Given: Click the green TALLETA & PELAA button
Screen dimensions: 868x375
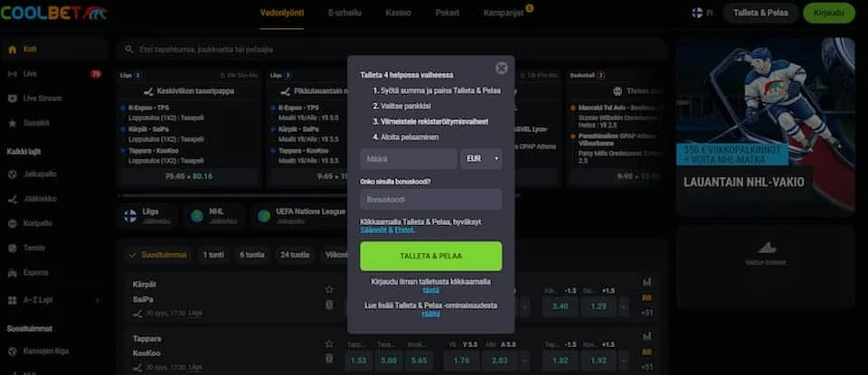Looking at the screenshot, I should click(x=430, y=256).
